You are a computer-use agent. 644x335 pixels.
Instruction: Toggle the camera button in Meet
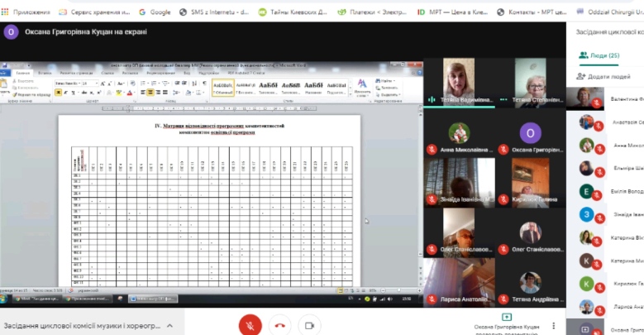click(309, 326)
